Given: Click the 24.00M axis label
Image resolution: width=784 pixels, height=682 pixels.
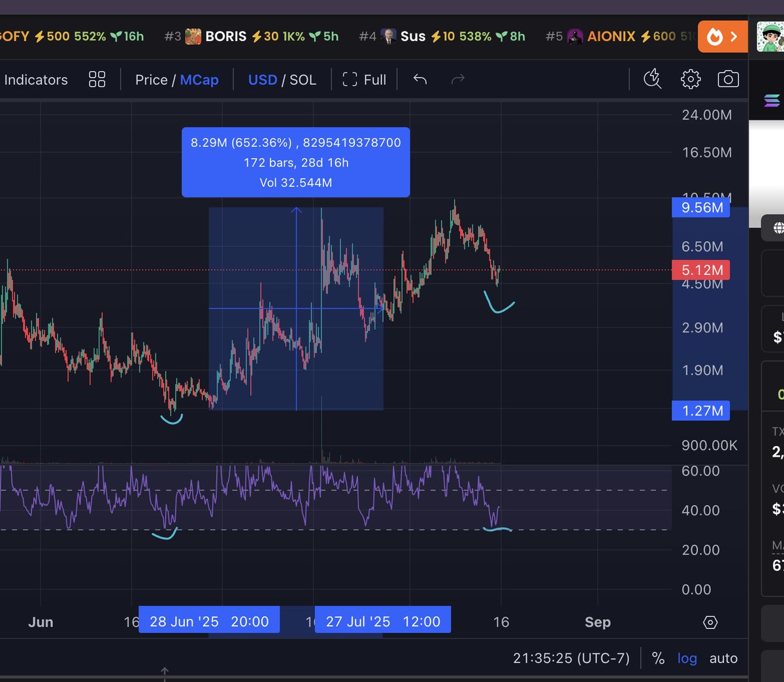Looking at the screenshot, I should click(707, 115).
